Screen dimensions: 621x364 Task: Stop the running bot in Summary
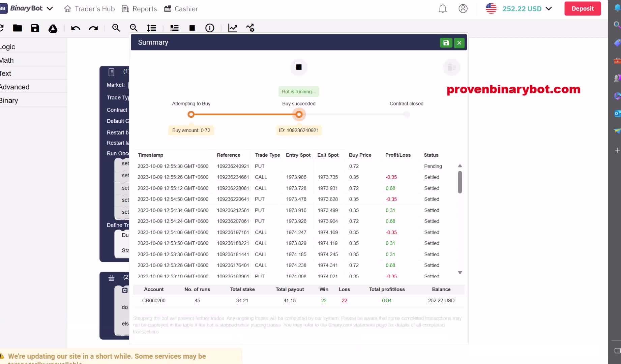(299, 67)
